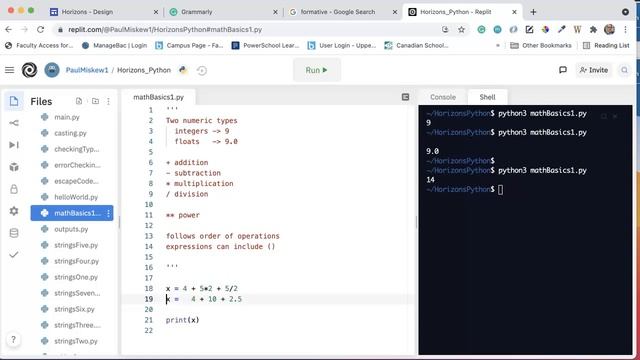Open the Extensions puzzle icon
640x360 pixels.
pos(593,29)
